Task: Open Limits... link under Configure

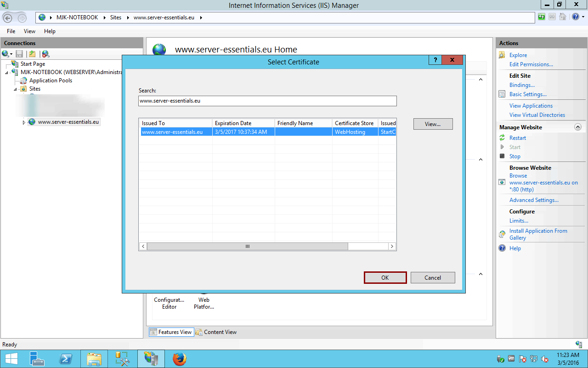Action: [519, 221]
